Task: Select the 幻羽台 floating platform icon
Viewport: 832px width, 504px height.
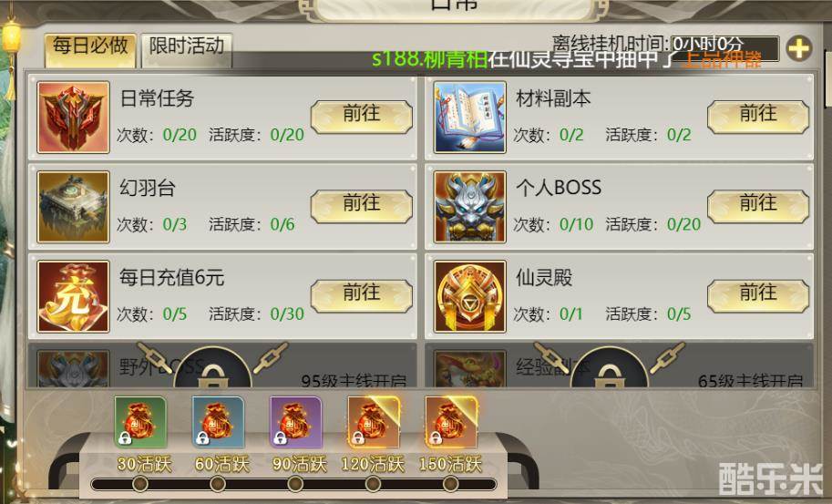Action: tap(73, 207)
